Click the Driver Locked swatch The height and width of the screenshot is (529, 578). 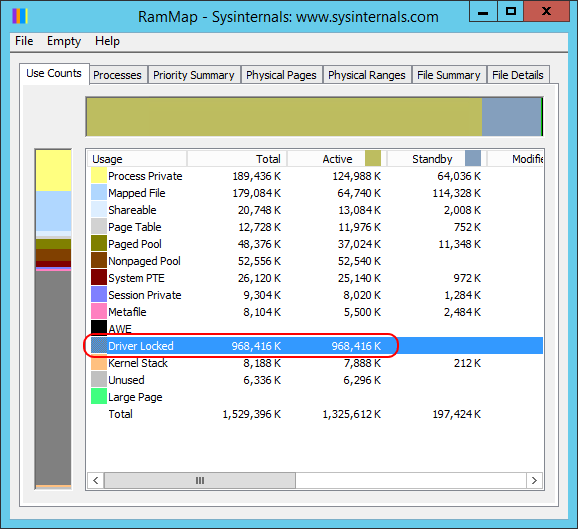tap(99, 346)
